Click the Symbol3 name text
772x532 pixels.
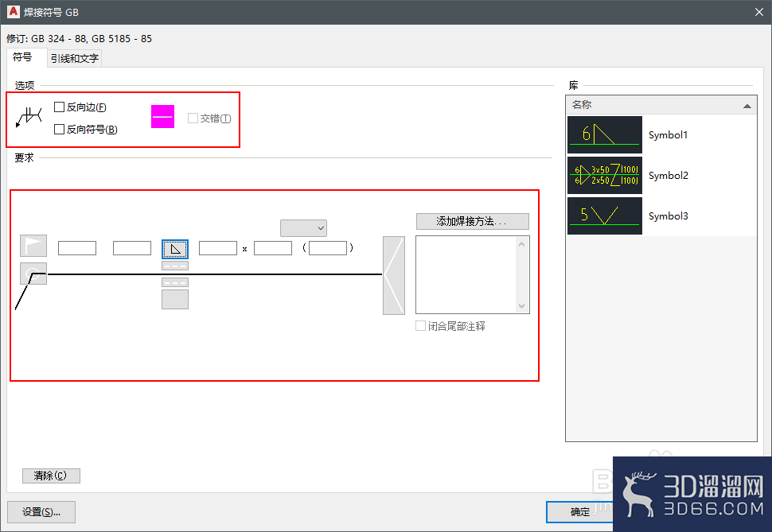pos(668,216)
